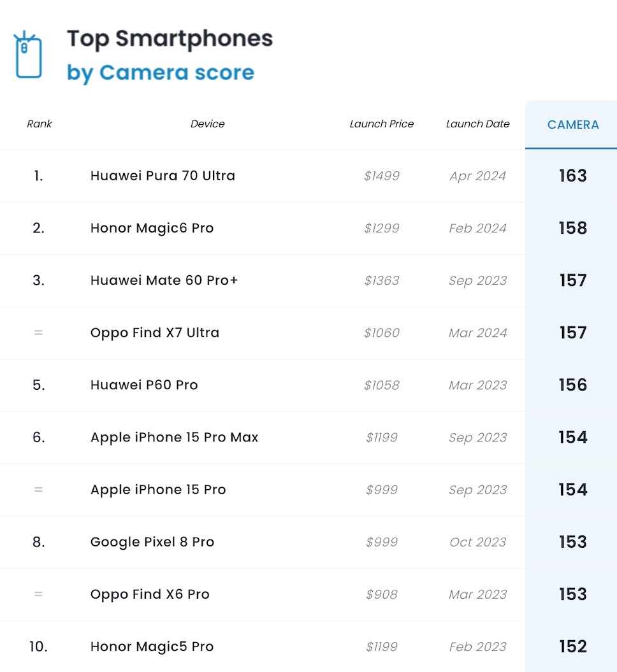Select the CAMERA score column tab
This screenshot has width=617, height=672.
click(572, 125)
